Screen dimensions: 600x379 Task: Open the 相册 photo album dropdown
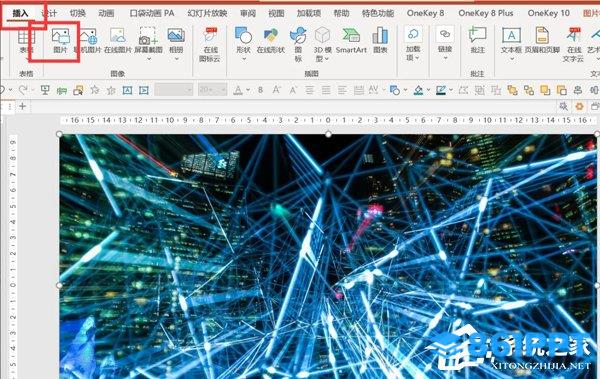click(176, 59)
